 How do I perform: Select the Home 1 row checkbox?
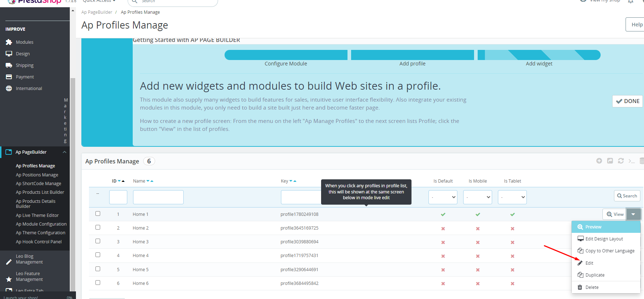98,214
